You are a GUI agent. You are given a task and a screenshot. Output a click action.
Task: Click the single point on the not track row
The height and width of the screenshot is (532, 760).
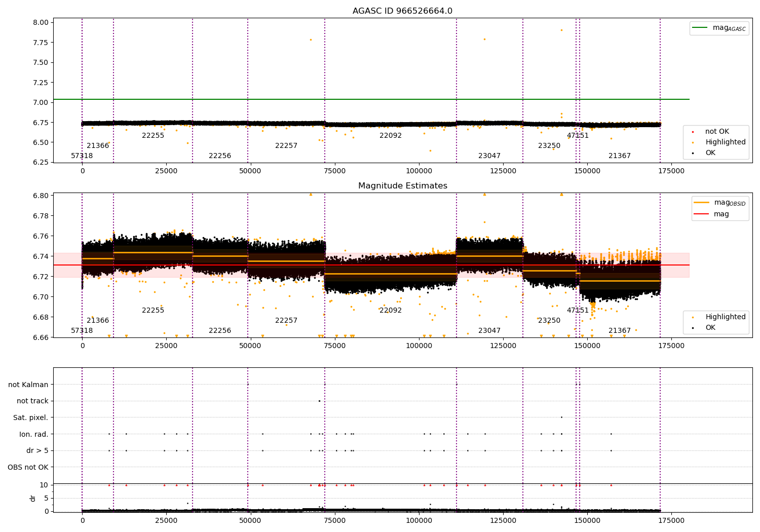pos(319,401)
